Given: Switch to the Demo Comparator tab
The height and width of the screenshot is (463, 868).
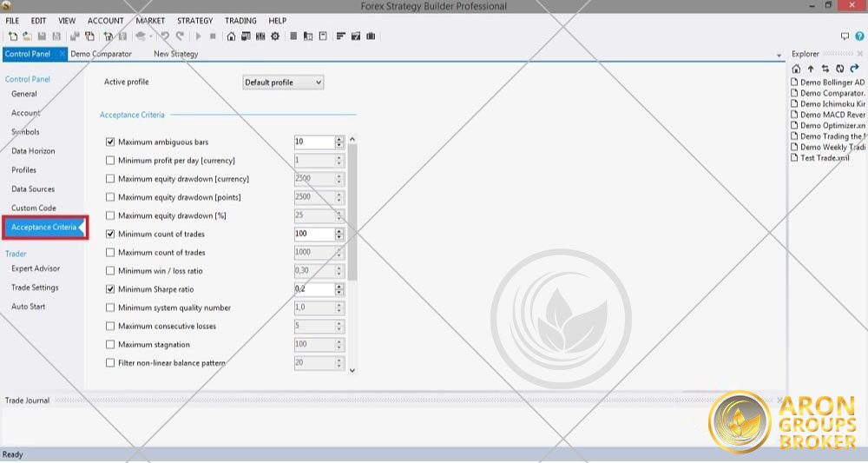Looking at the screenshot, I should (x=101, y=54).
